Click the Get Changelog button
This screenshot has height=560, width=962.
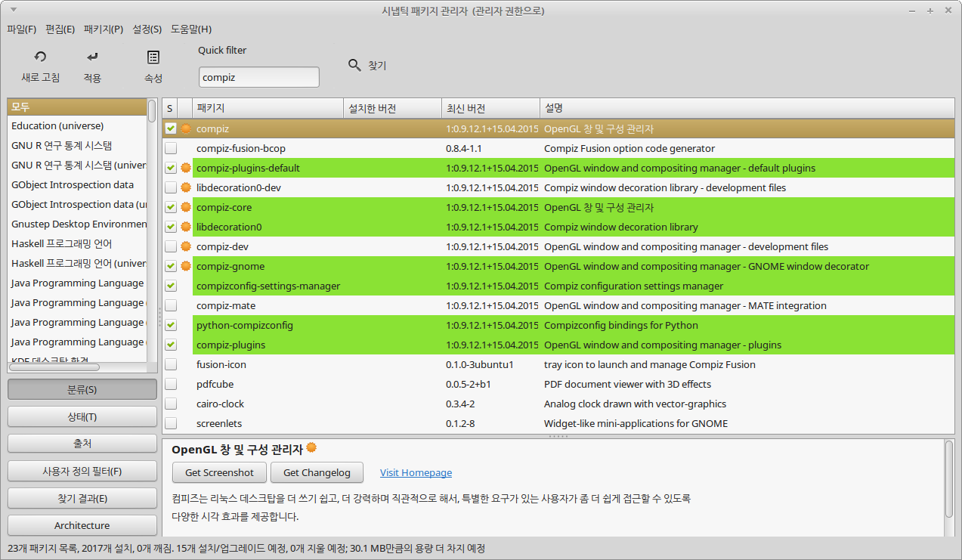(x=317, y=472)
